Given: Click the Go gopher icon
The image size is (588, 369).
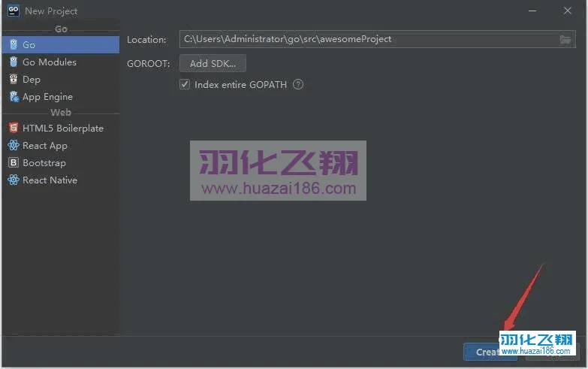Looking at the screenshot, I should coord(14,44).
